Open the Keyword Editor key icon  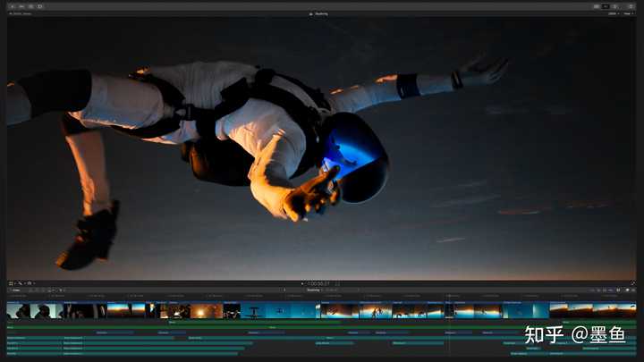[21, 6]
